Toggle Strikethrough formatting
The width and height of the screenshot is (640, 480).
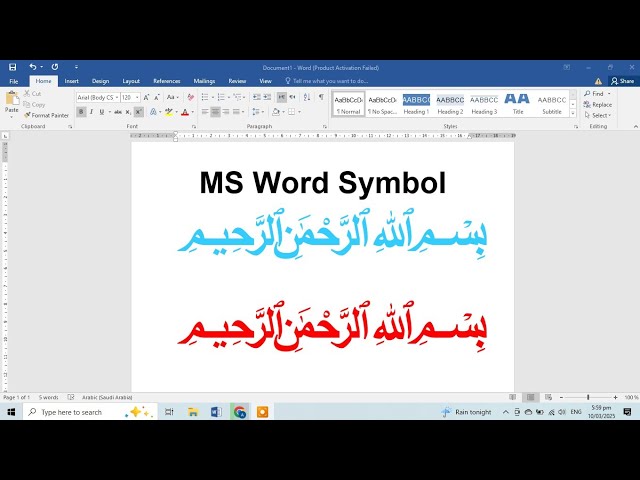[x=118, y=112]
